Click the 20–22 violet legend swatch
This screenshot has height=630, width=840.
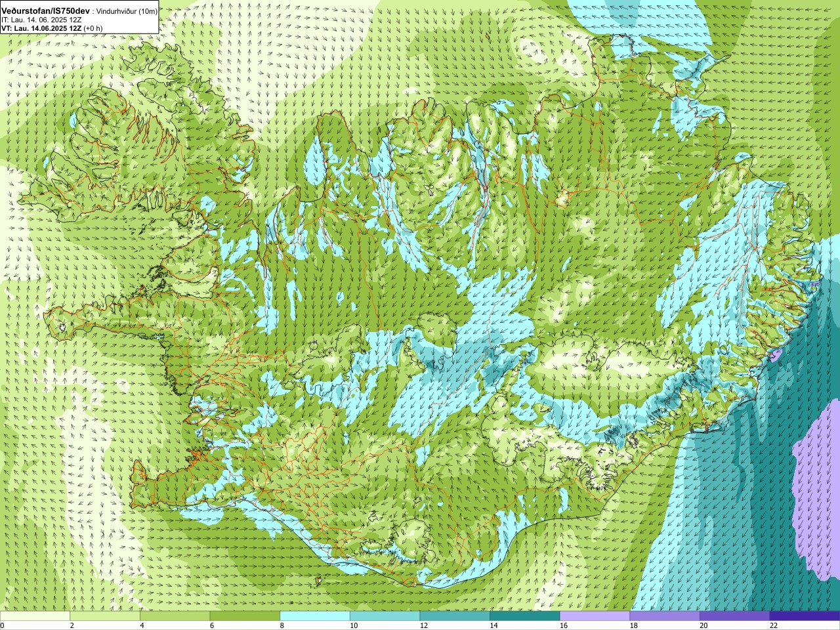pyautogui.click(x=735, y=616)
